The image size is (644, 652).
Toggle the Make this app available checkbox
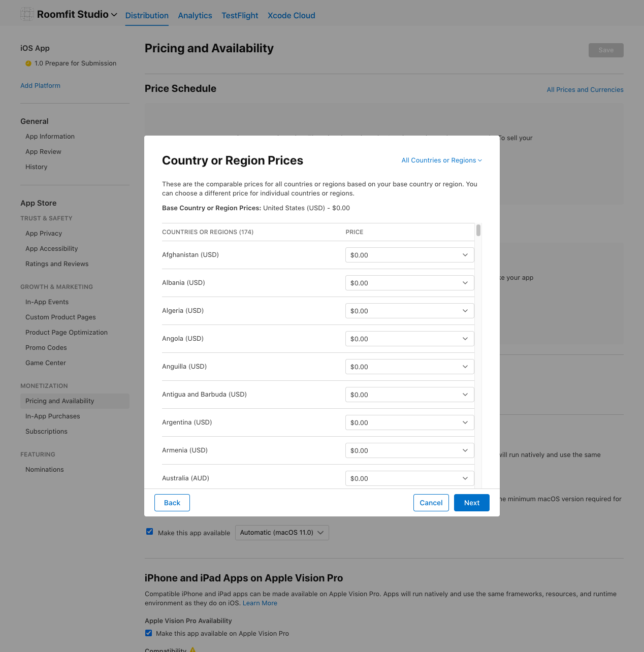(150, 532)
